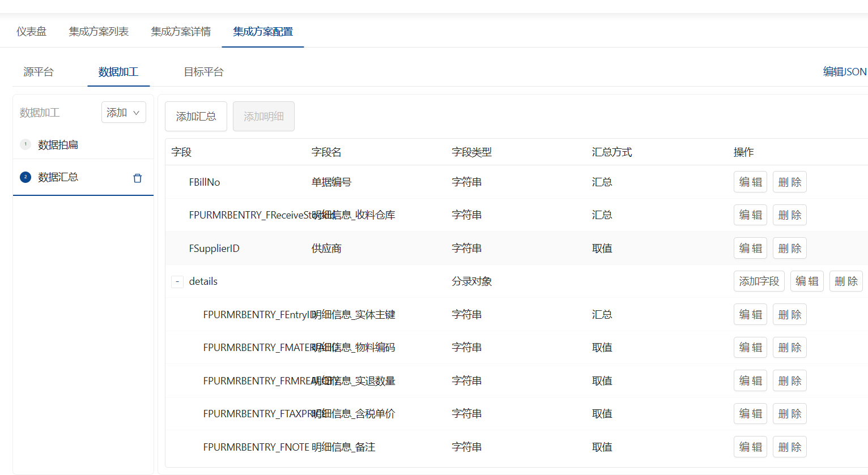The height and width of the screenshot is (475, 868).
Task: Delete the 数据汇总 step via trash icon
Action: coord(137,178)
